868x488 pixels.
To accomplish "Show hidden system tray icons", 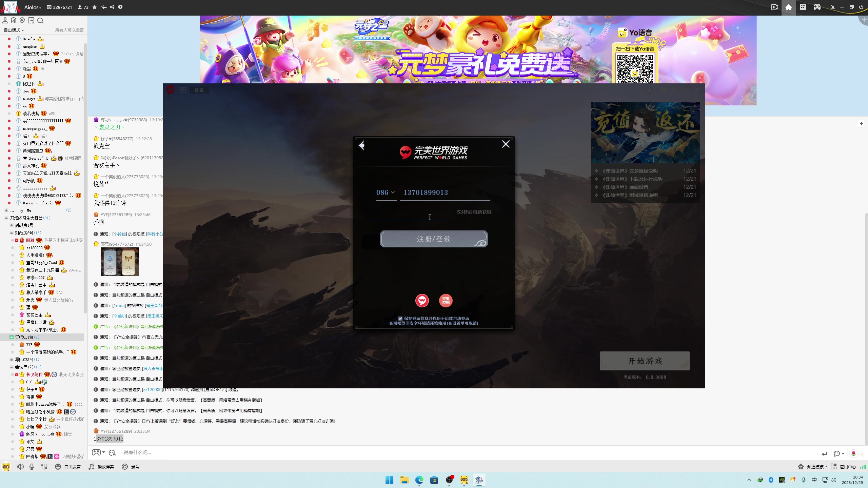I will pyautogui.click(x=749, y=480).
